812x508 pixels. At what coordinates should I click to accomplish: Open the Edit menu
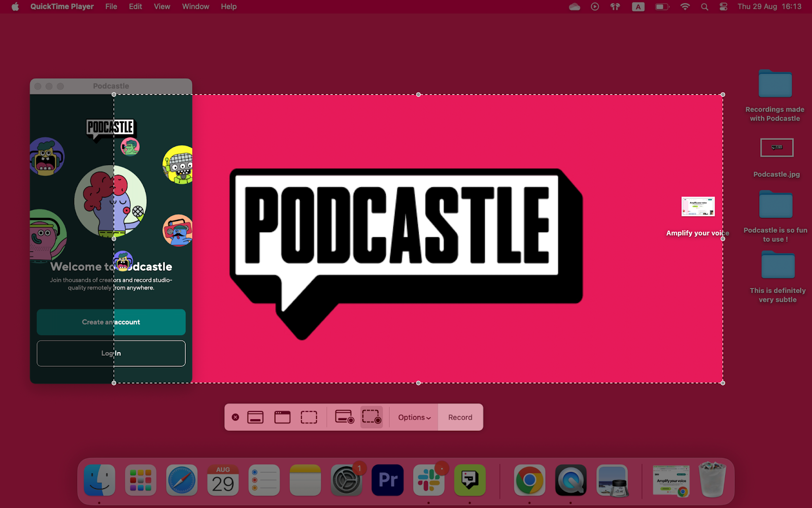click(136, 7)
